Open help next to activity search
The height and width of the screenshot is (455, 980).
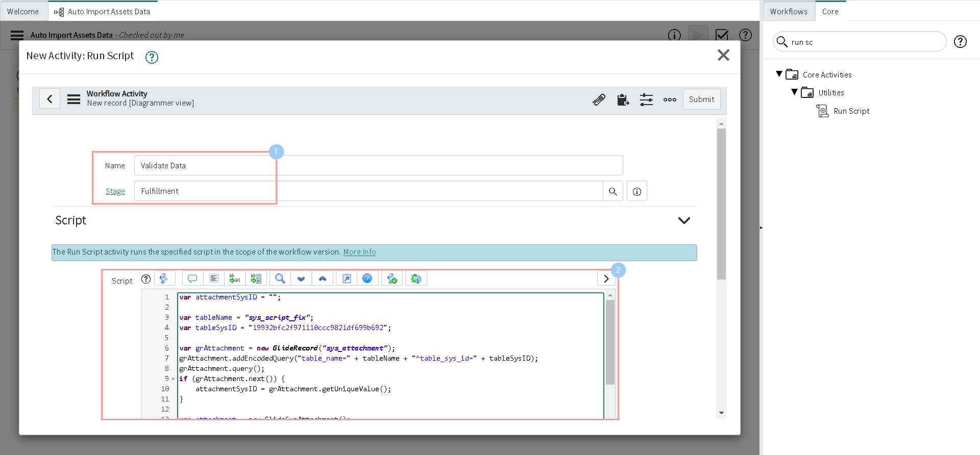[960, 42]
